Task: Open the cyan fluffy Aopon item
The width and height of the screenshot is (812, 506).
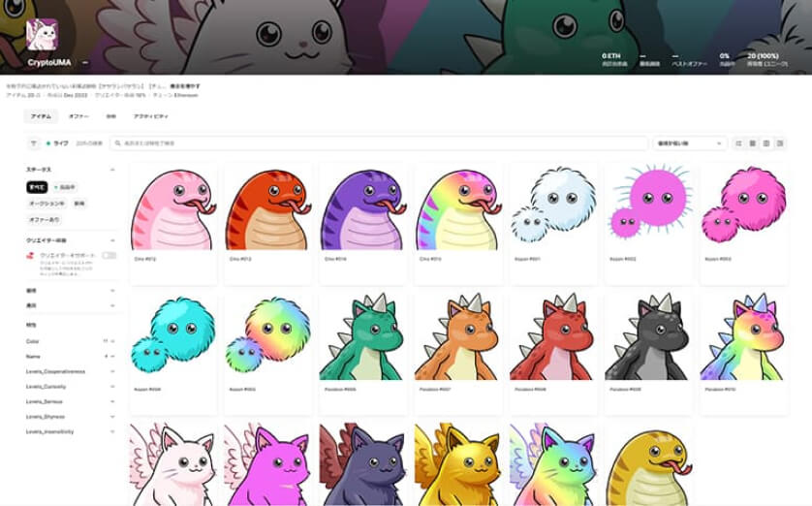Action: (x=173, y=354)
